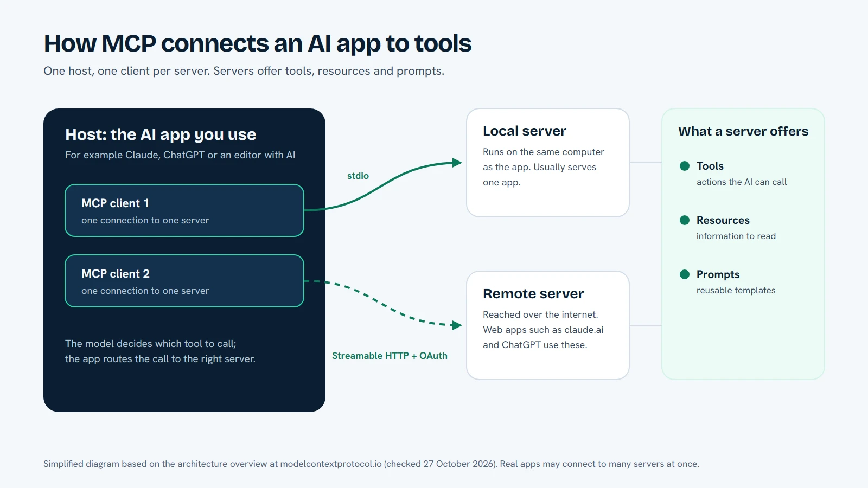Click 'The model decides which tool to call;' text
Screen dimensions: 868x488
pyautogui.click(x=151, y=344)
